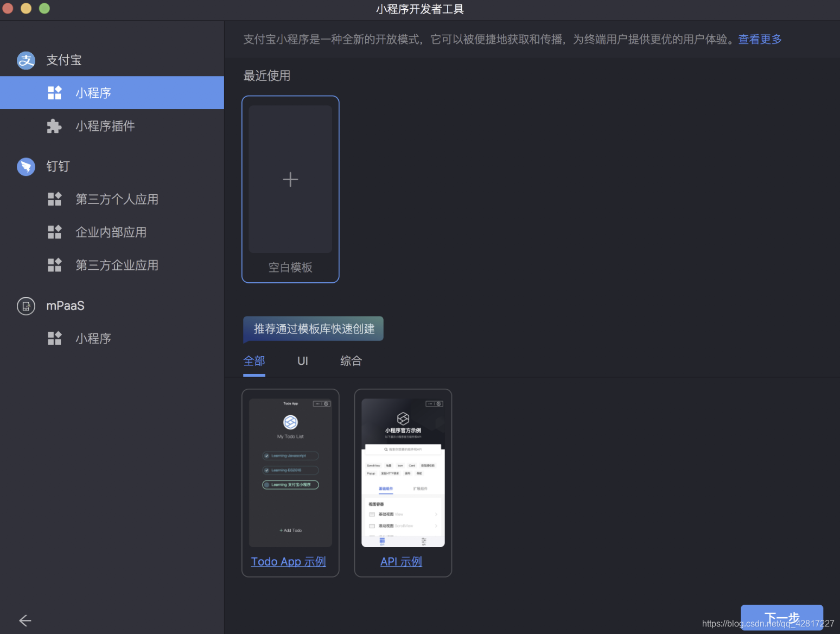Click the DingTalk 钉钉 bird icon
This screenshot has width=840, height=634.
pos(26,167)
